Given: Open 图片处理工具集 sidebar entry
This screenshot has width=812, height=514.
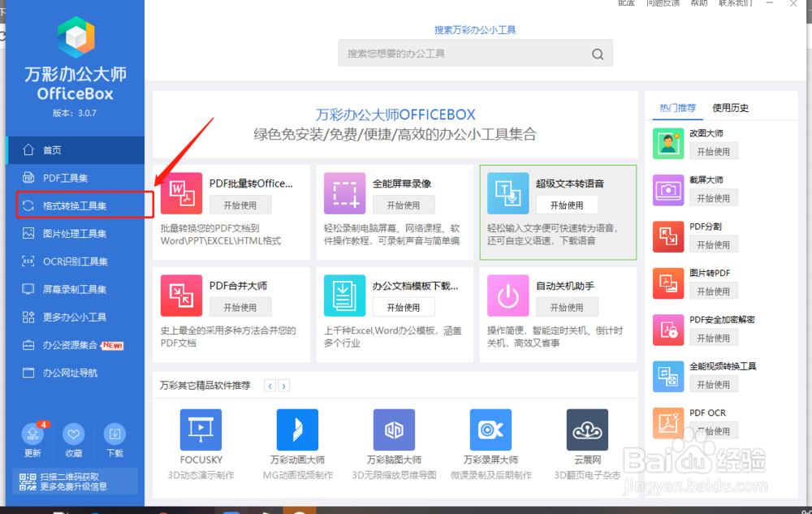Looking at the screenshot, I should (76, 234).
